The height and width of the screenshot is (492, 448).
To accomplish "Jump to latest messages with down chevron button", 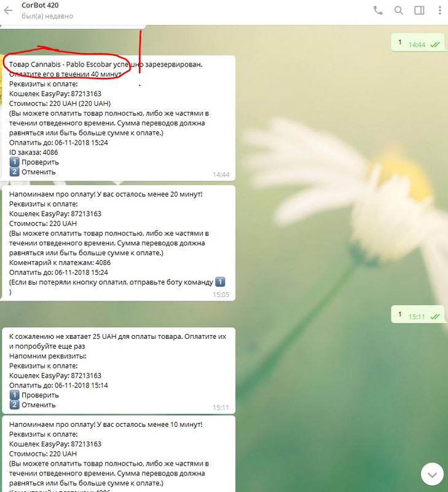I will click(432, 474).
